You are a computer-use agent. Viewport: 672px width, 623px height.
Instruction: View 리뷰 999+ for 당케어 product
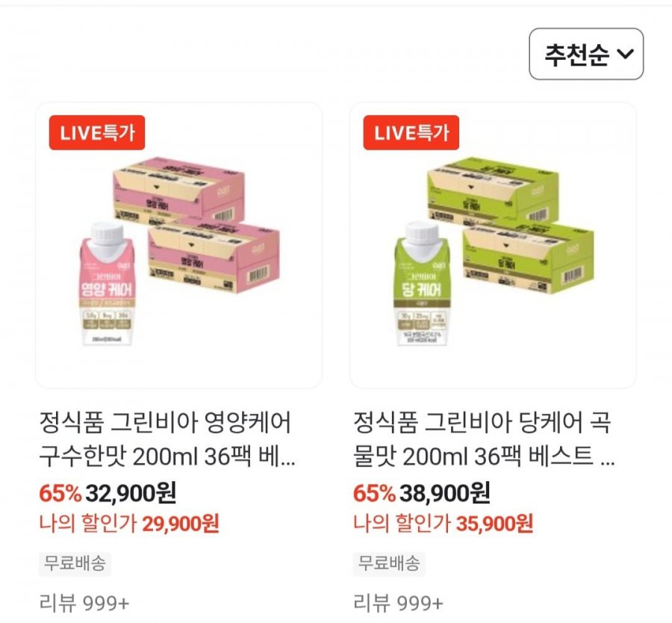398,604
